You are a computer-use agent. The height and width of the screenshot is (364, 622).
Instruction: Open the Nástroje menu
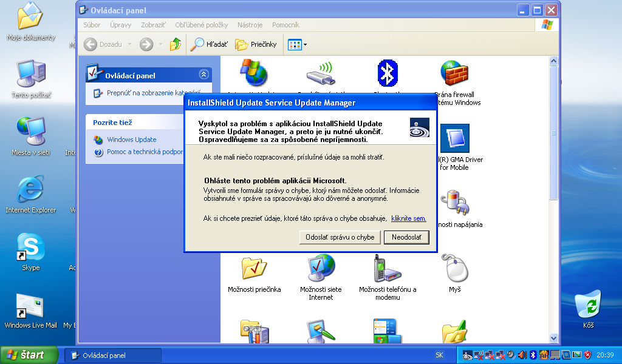click(250, 25)
